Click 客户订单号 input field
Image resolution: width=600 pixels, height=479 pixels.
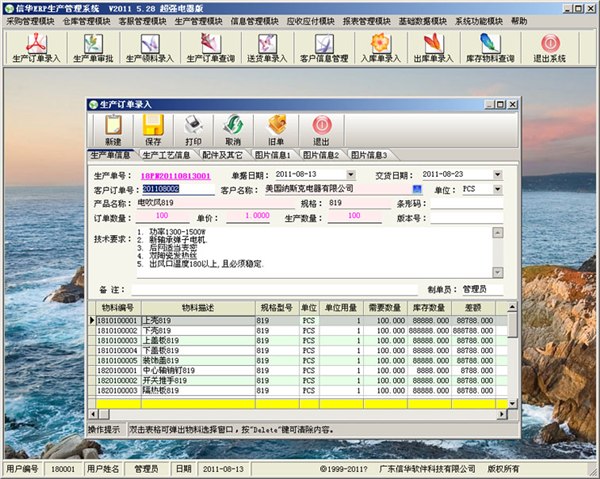tap(178, 189)
